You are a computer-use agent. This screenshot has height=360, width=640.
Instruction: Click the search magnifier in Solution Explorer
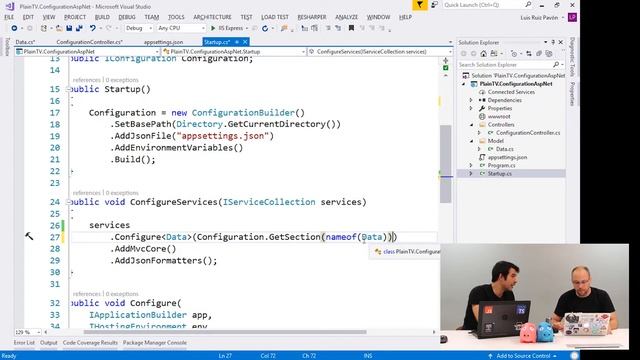(556, 64)
